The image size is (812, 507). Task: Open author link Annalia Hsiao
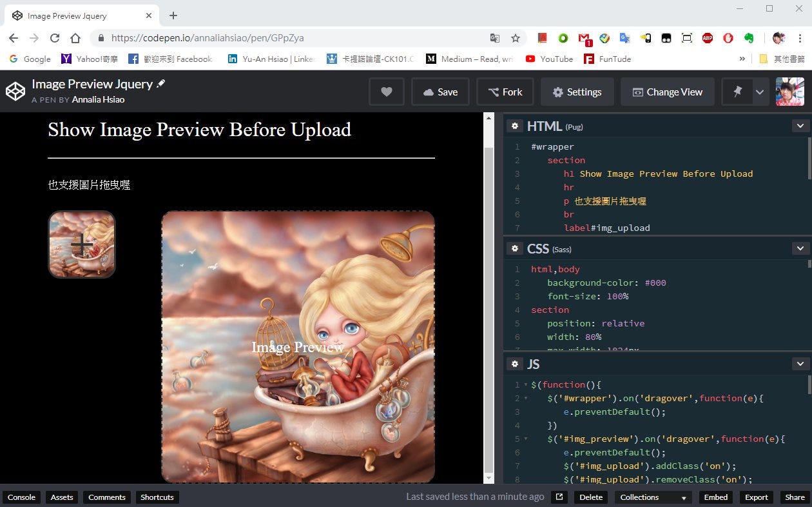coord(98,99)
